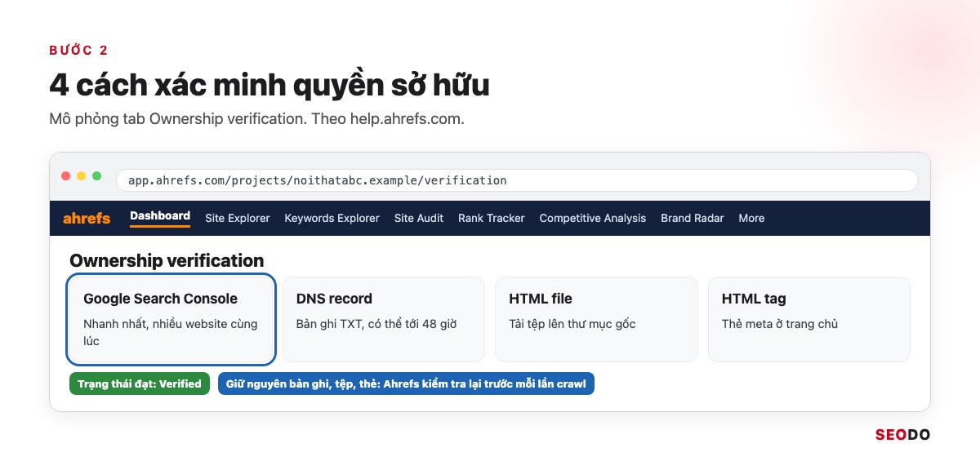Select Brand Radar in the navigation bar
This screenshot has height=461, width=980.
click(x=693, y=218)
